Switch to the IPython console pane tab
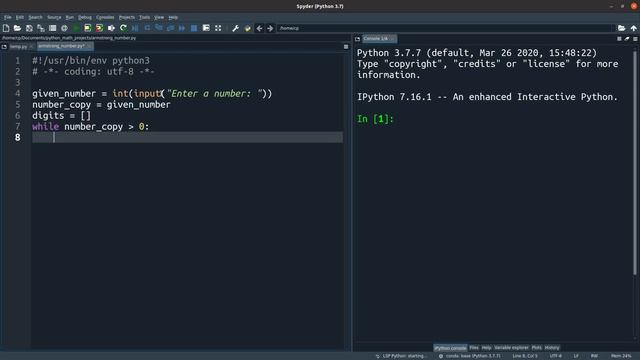Viewport: 640px width, 360px height. point(450,348)
